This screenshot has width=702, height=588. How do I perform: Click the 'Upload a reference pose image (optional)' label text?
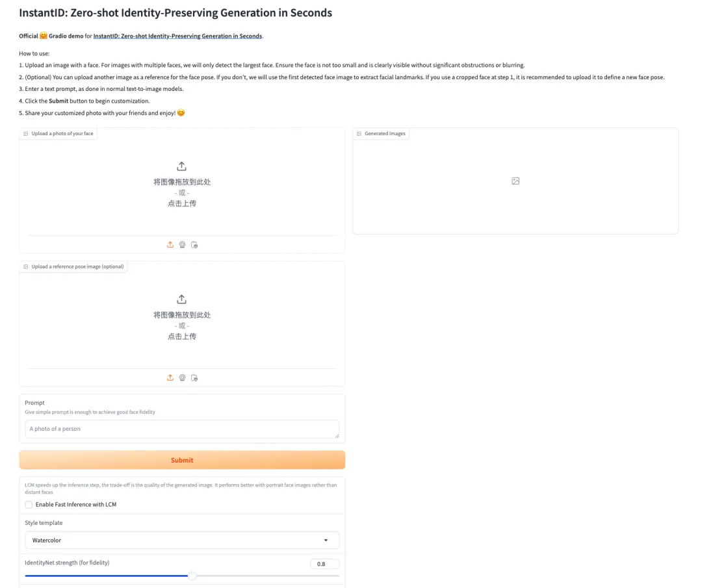pos(77,266)
